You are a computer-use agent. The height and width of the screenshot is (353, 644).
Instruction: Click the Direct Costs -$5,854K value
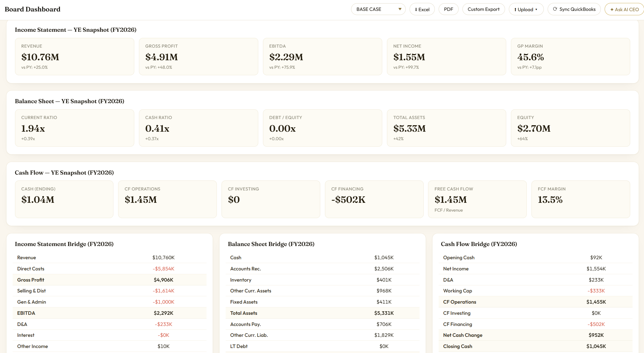163,269
